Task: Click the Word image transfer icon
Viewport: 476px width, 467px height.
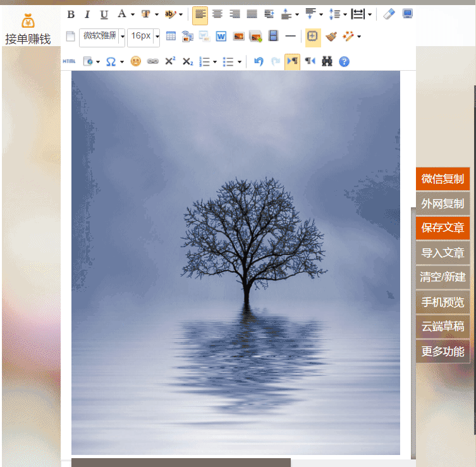Action: 204,37
